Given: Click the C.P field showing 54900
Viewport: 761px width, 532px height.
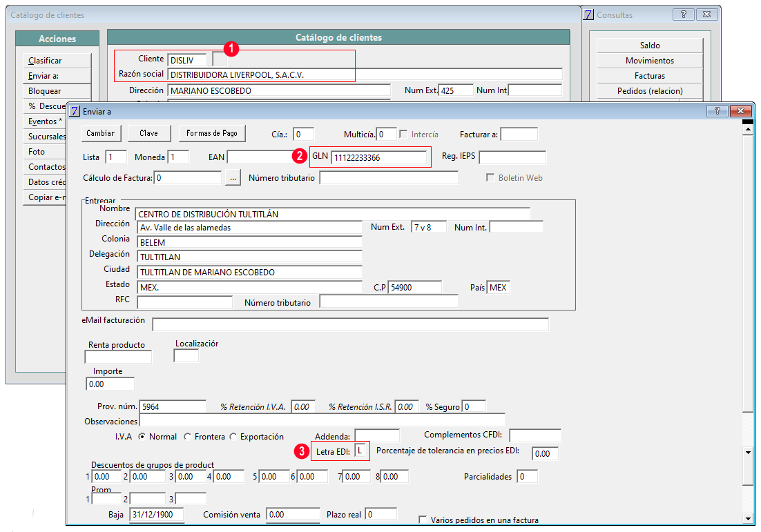Looking at the screenshot, I should click(x=415, y=288).
